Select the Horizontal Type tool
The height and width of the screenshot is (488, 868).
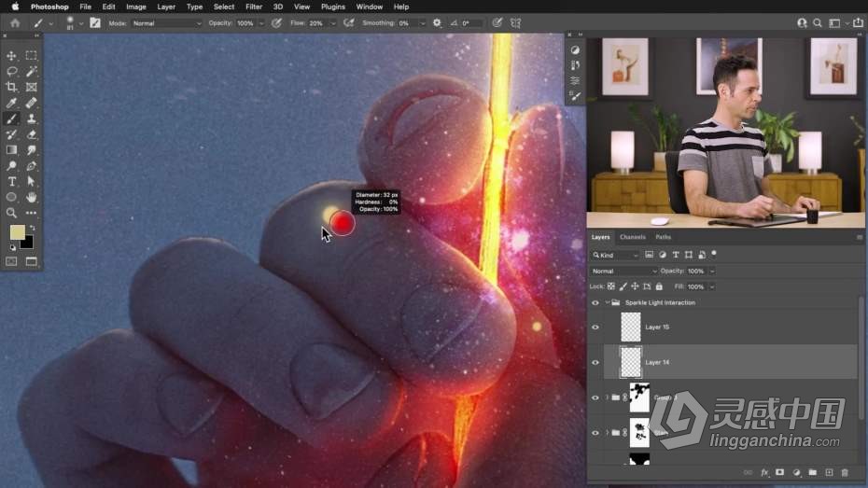click(x=11, y=181)
